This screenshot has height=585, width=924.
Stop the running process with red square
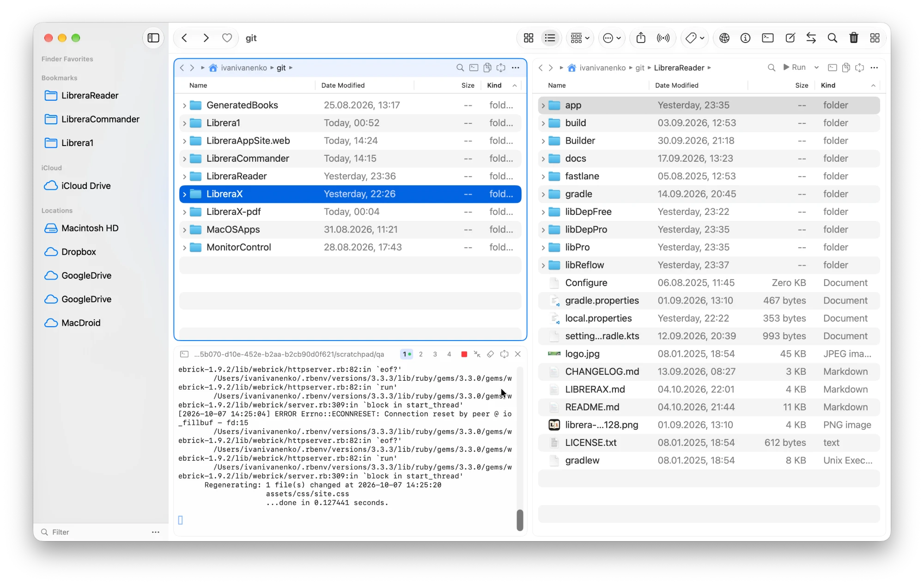pyautogui.click(x=464, y=354)
